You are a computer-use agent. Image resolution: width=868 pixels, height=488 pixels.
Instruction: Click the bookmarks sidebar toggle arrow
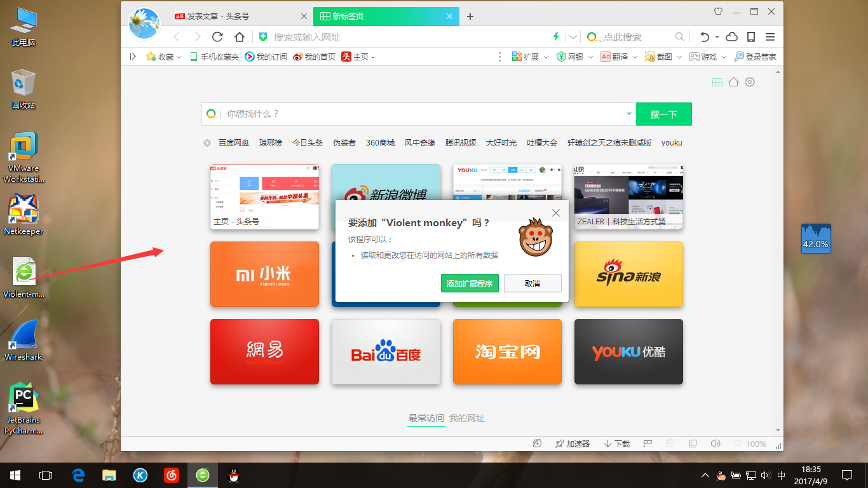click(x=133, y=57)
